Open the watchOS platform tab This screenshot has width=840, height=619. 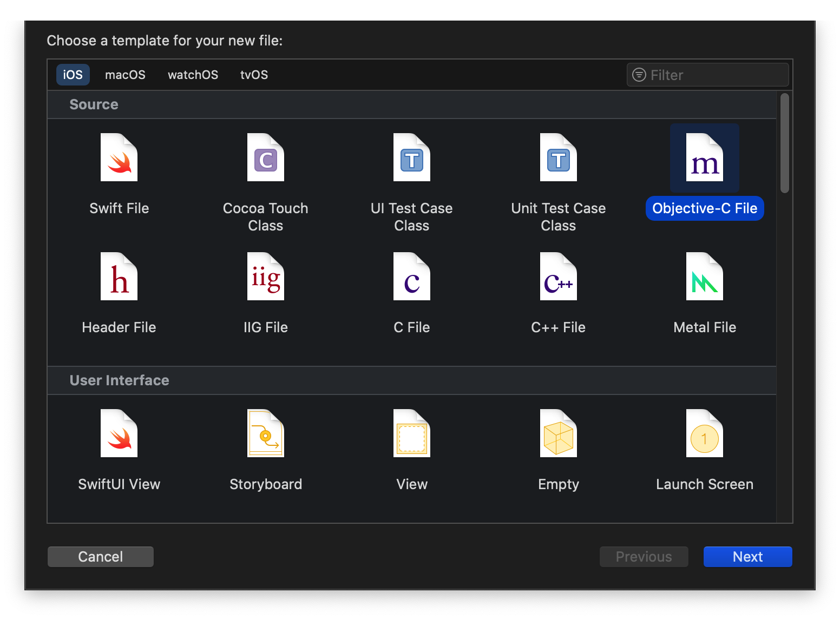[x=193, y=75]
